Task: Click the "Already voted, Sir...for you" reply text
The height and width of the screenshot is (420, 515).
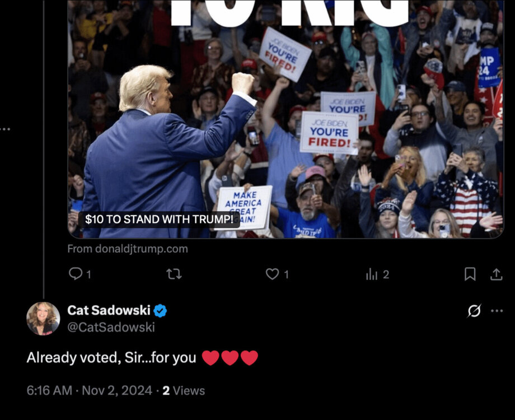Action: 111,358
